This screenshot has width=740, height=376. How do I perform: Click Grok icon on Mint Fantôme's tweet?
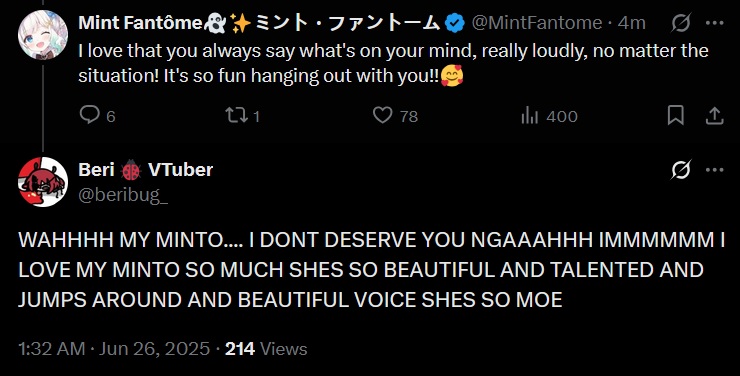coord(681,23)
